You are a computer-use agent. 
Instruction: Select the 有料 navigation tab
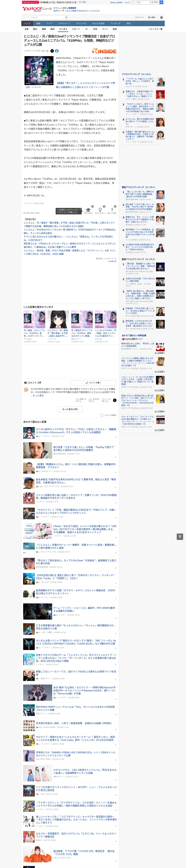pyautogui.click(x=128, y=24)
